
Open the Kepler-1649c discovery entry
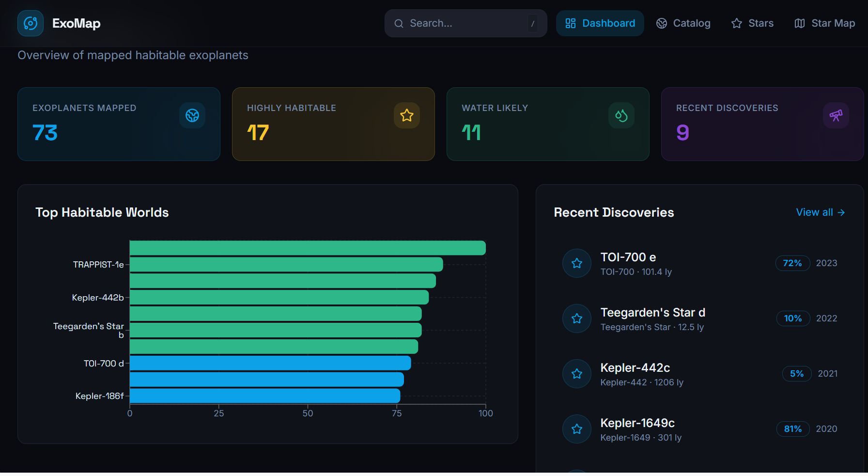(x=700, y=429)
